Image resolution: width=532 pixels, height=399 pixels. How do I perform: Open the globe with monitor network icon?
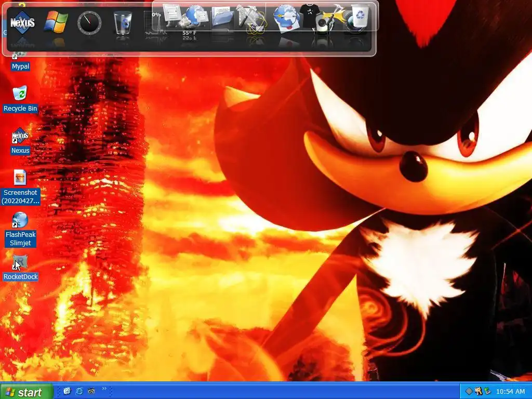coord(196,16)
